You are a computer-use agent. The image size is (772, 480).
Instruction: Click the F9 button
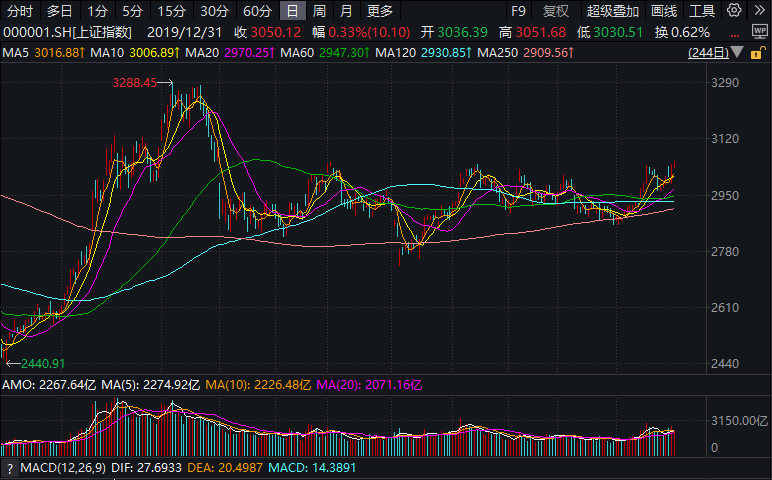pos(518,11)
